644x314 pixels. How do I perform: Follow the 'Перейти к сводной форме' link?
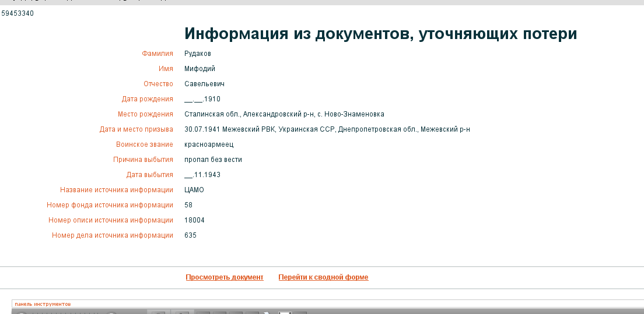tap(323, 277)
